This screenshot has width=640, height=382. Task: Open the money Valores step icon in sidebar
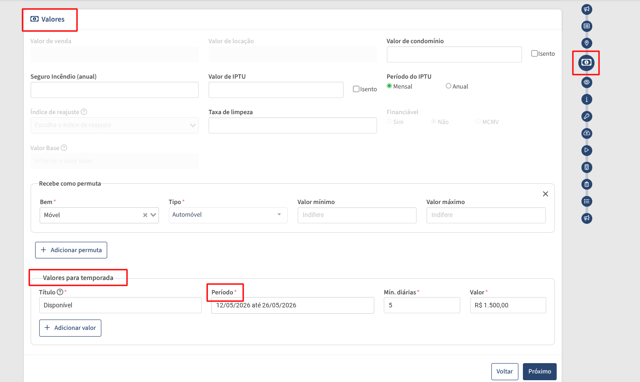[586, 62]
